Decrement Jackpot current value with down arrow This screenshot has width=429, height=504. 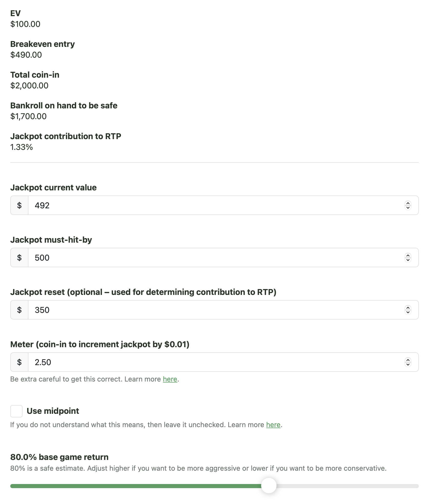tap(408, 208)
